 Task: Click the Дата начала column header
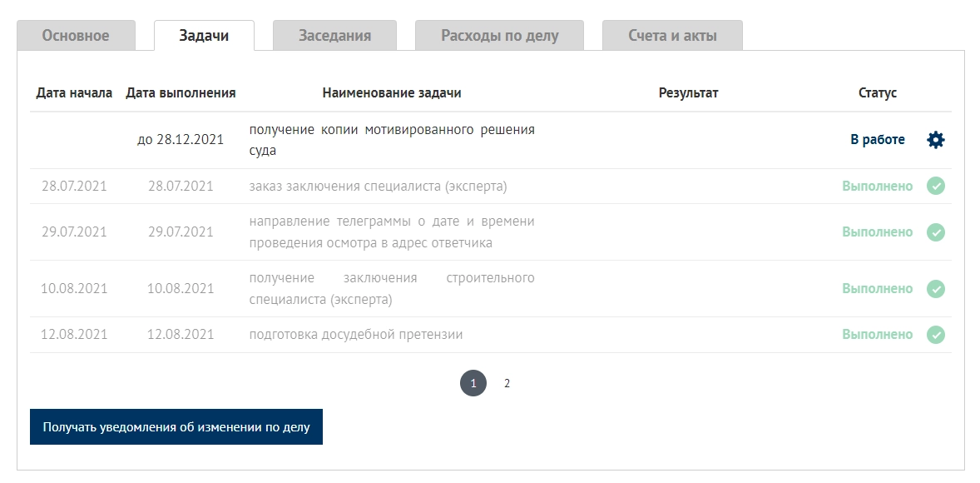tap(74, 93)
